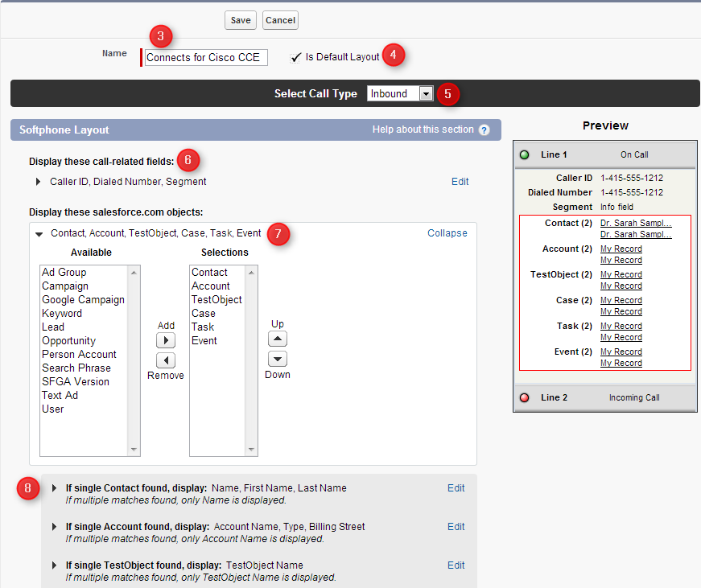
Task: Select Event in Selections list
Action: (204, 341)
